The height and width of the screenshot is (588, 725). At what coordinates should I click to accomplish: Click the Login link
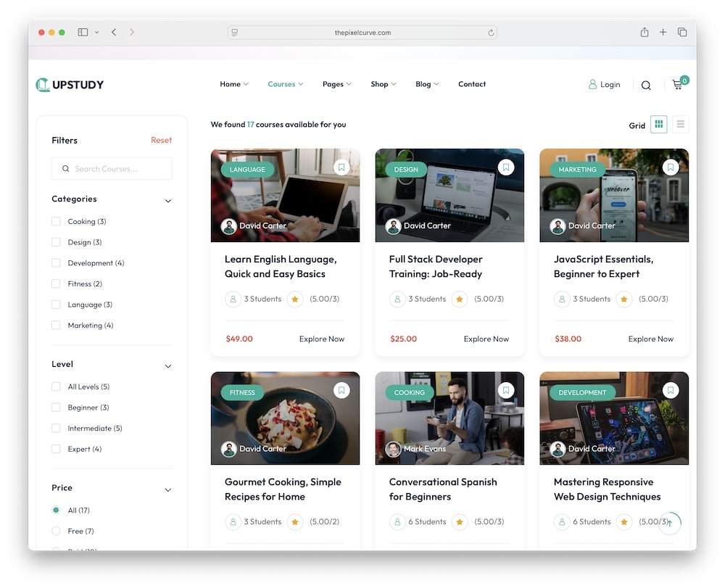click(x=604, y=85)
